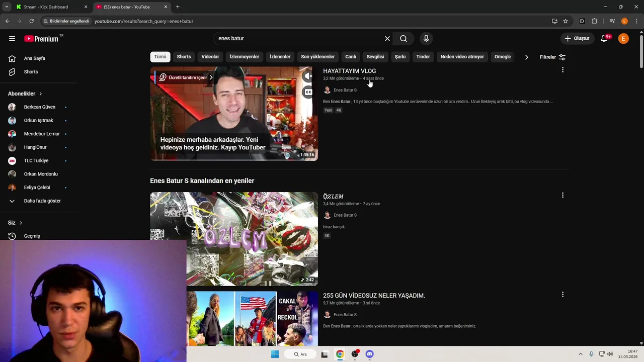Click the taskbar Ara search box
This screenshot has width=644, height=362.
point(300,354)
